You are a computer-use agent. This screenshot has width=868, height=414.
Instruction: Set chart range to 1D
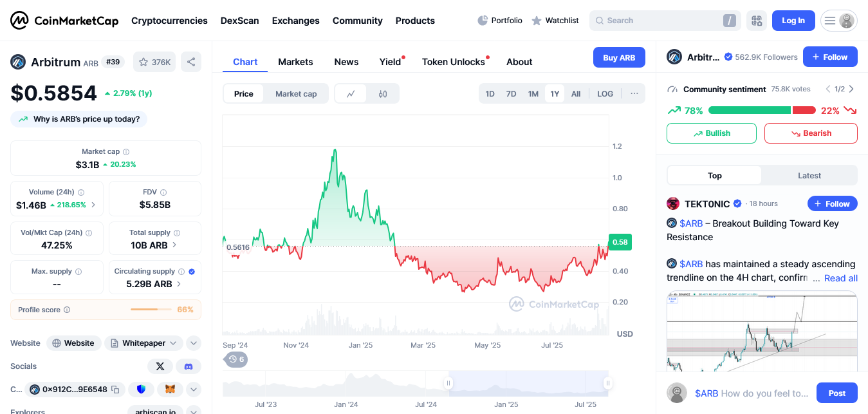click(x=490, y=94)
